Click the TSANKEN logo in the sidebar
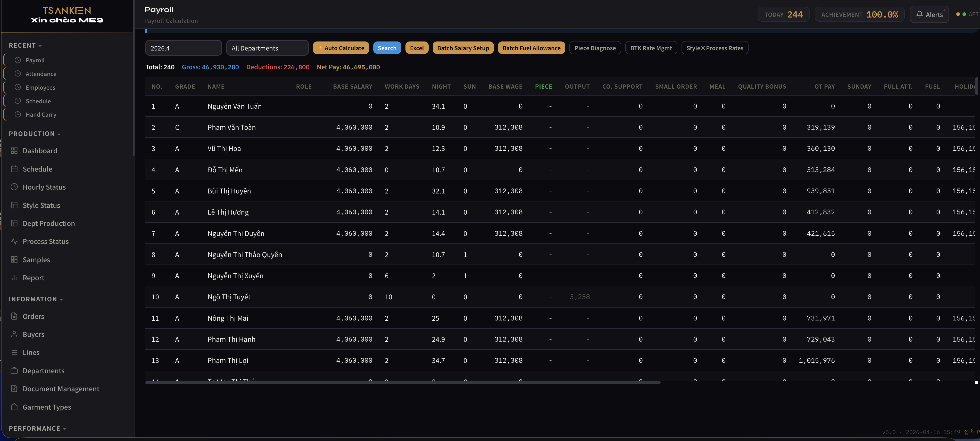This screenshot has height=441, width=980. 67,10
